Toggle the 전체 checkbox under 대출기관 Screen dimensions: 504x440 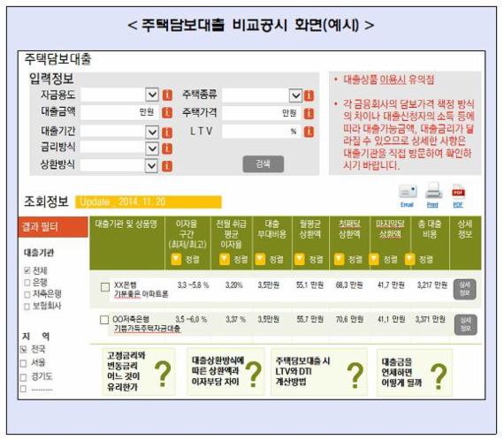(x=27, y=270)
